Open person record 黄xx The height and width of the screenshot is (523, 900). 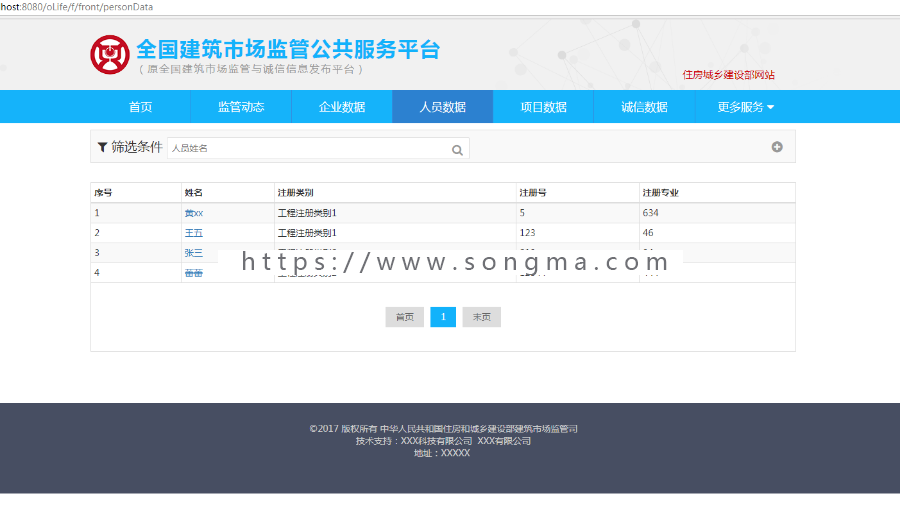click(x=193, y=213)
